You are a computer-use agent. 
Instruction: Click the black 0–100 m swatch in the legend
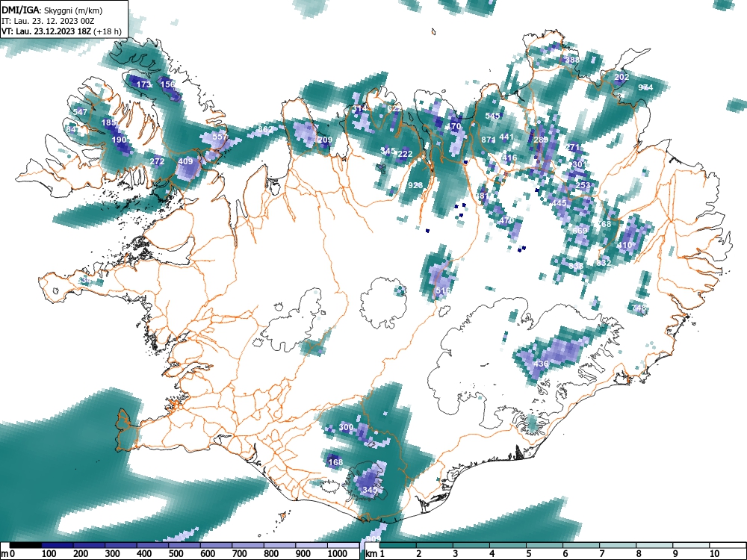tap(25, 545)
